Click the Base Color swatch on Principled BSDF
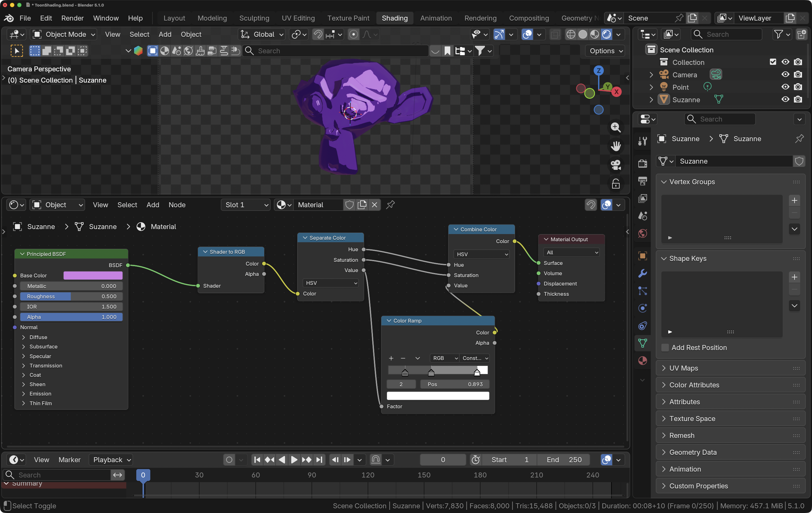This screenshot has height=513, width=812. 93,276
